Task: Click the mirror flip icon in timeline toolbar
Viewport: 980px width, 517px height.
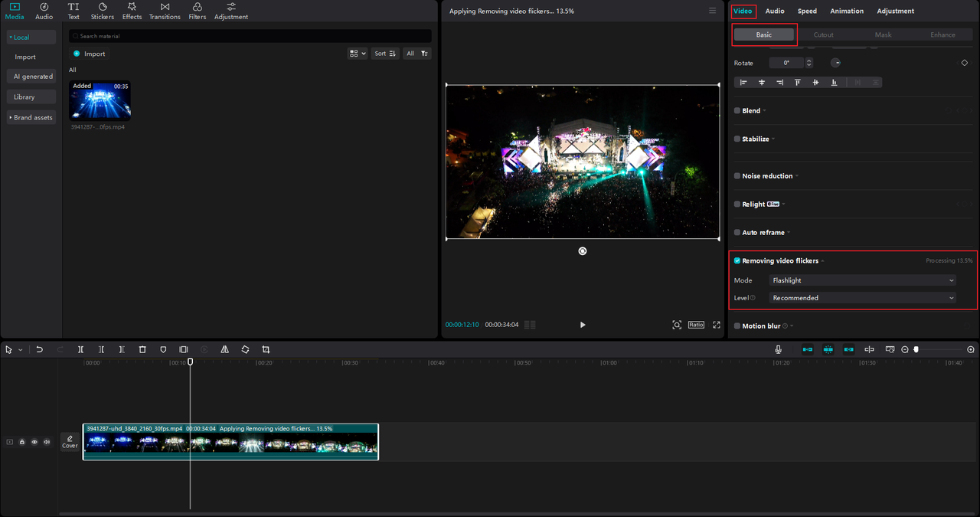Action: (224, 349)
